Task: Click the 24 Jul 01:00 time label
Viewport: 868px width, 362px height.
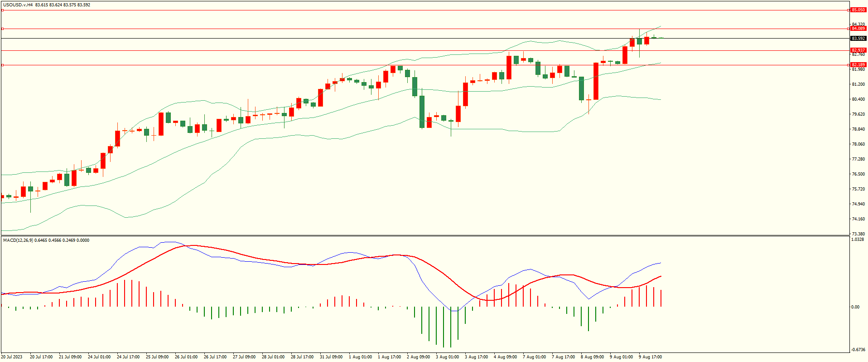Action: [99, 357]
